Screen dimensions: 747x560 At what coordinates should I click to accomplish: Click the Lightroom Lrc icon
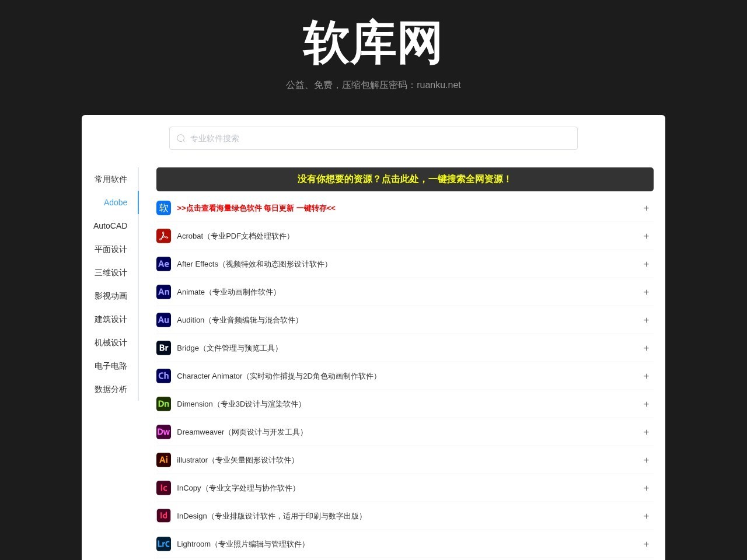pos(163,544)
